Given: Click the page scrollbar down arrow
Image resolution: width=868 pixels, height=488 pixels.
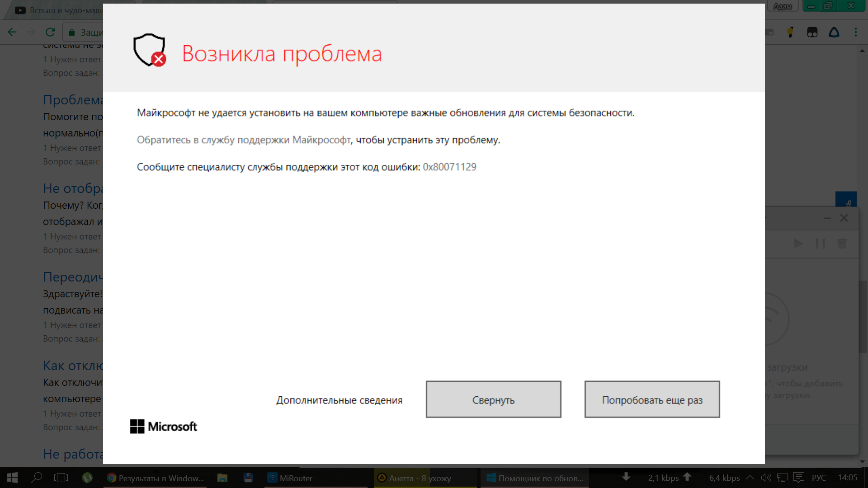Looking at the screenshot, I should [863, 462].
